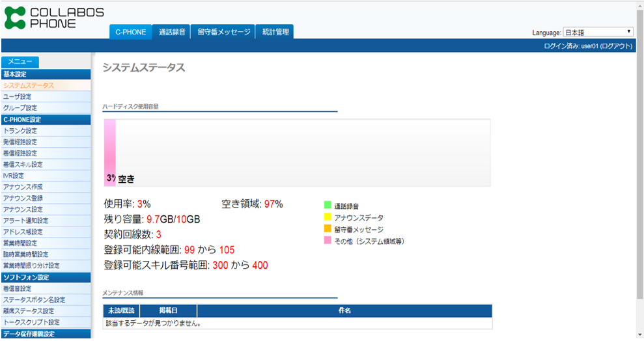Image resolution: width=644 pixels, height=341 pixels.
Task: Open トランク設定 settings
Action: point(20,131)
